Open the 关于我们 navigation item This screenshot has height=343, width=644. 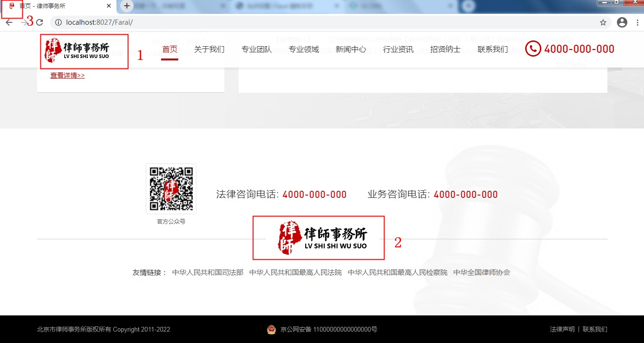click(x=209, y=49)
